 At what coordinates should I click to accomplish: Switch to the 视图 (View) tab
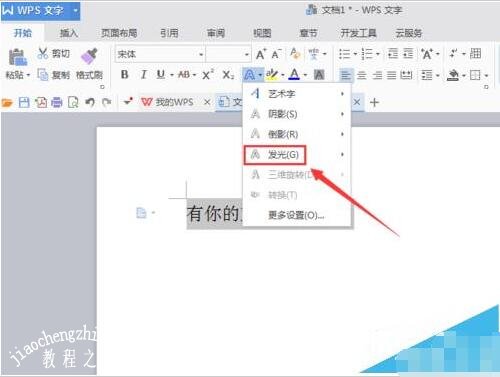click(x=262, y=33)
